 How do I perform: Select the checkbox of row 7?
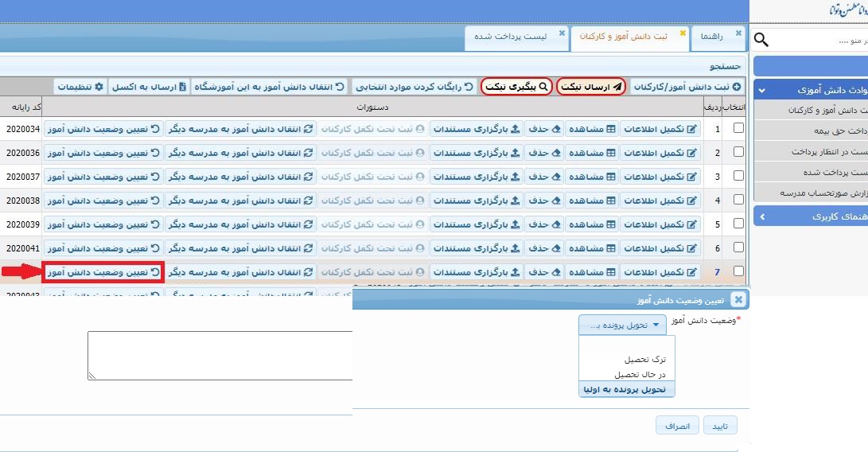click(x=738, y=271)
